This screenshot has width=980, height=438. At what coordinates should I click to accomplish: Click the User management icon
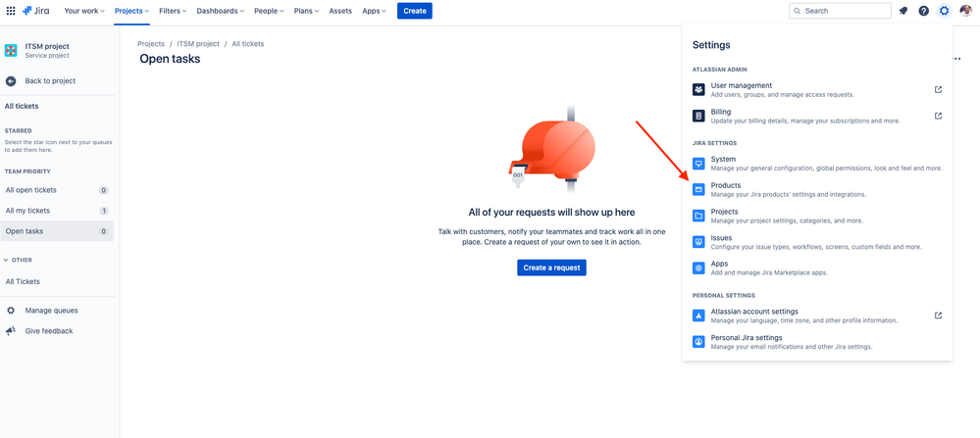point(698,90)
